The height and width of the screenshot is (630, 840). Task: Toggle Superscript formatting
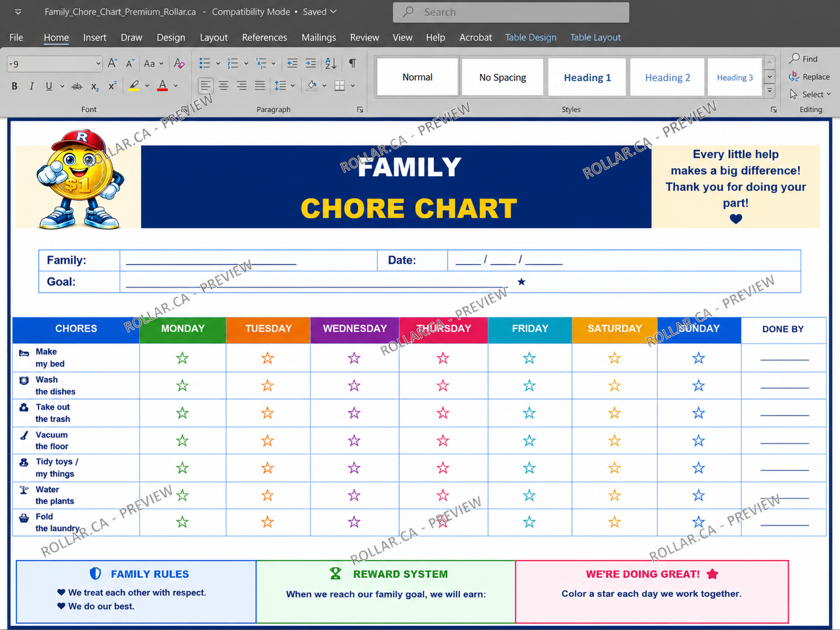pyautogui.click(x=112, y=86)
